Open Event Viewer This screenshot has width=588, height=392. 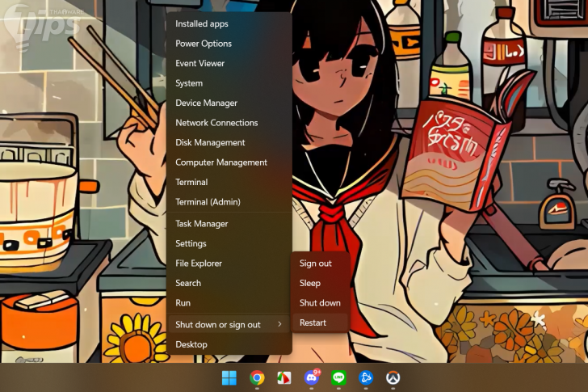click(x=229, y=63)
